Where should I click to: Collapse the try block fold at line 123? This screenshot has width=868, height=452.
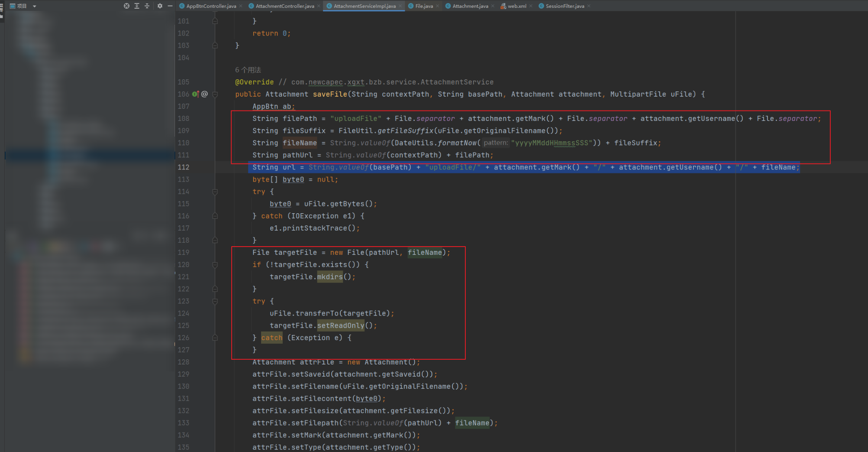coord(215,301)
